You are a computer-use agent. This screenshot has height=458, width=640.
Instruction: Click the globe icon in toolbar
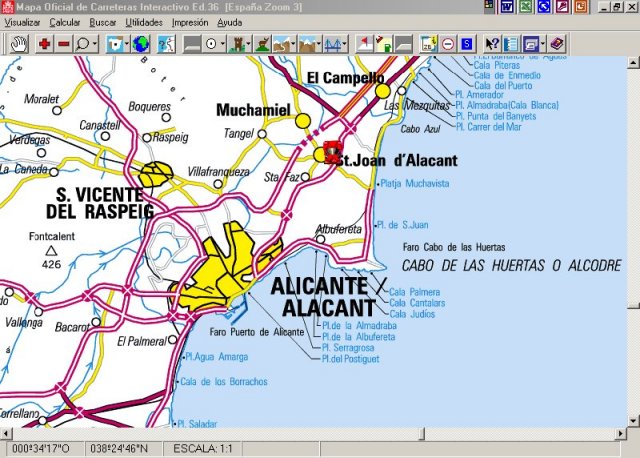[140, 44]
